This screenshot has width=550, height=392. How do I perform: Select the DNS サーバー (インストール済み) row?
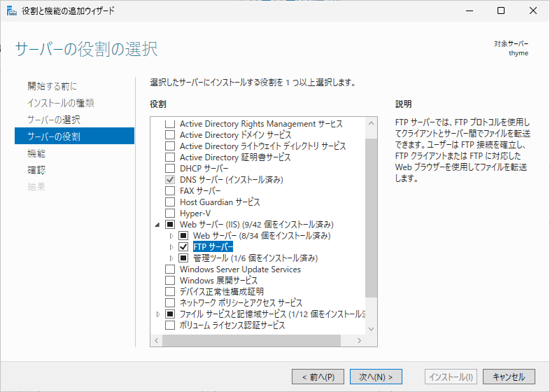point(232,180)
